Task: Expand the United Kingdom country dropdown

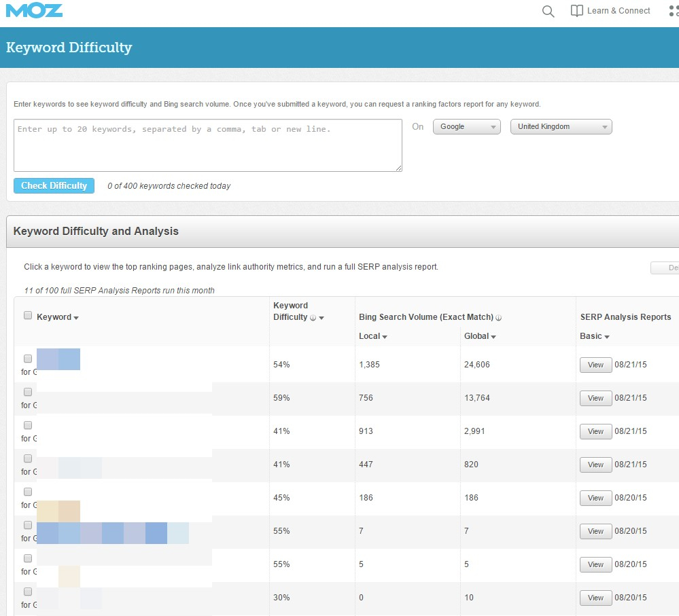Action: [x=561, y=127]
